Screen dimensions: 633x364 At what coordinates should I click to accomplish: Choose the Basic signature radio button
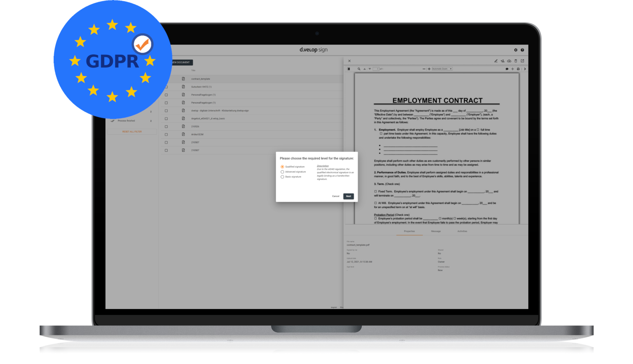point(282,177)
